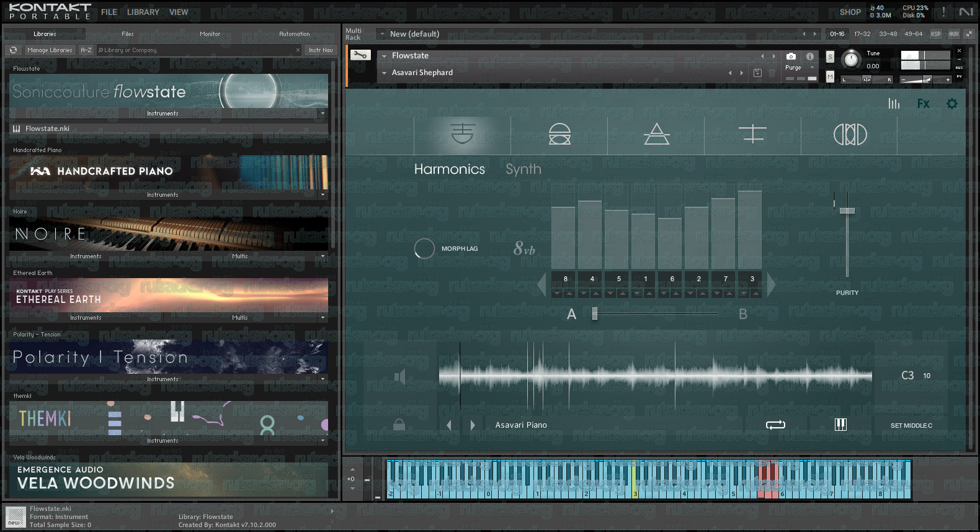This screenshot has width=980, height=532.
Task: Expand the Ethereal Earth library options arrow
Action: pyautogui.click(x=323, y=318)
